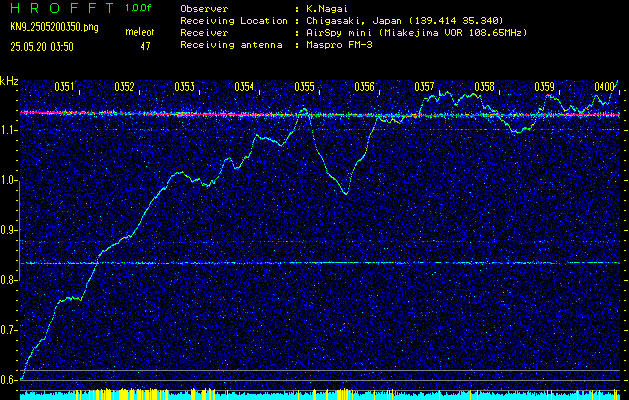Click the date stamp 25.05.20 03:50
The image size is (629, 400).
tap(42, 47)
